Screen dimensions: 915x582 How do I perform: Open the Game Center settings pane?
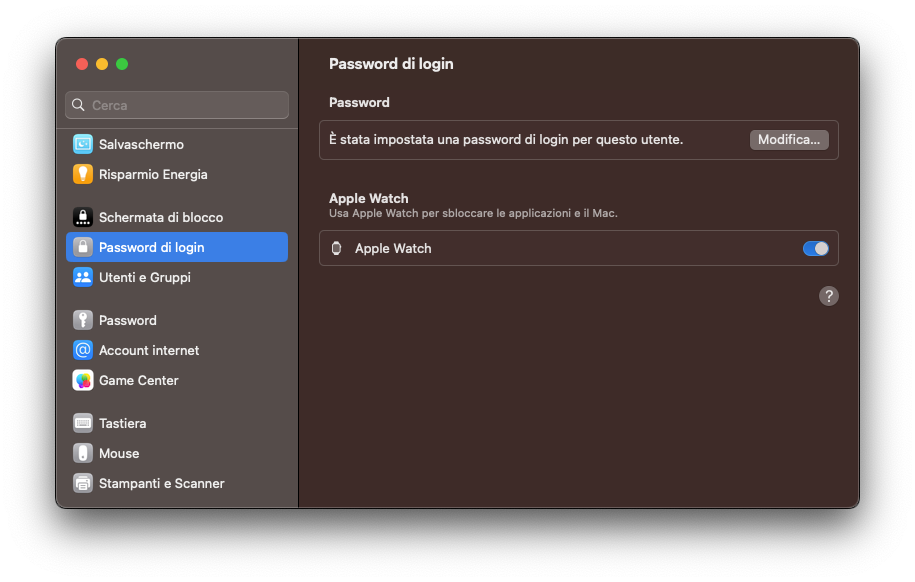point(138,380)
